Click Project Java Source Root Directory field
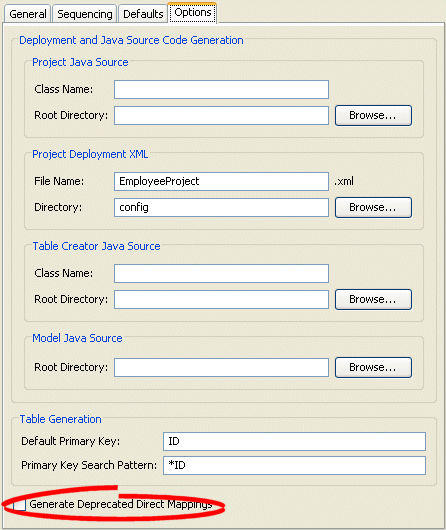Image resolution: width=446 pixels, height=530 pixels. [x=221, y=116]
